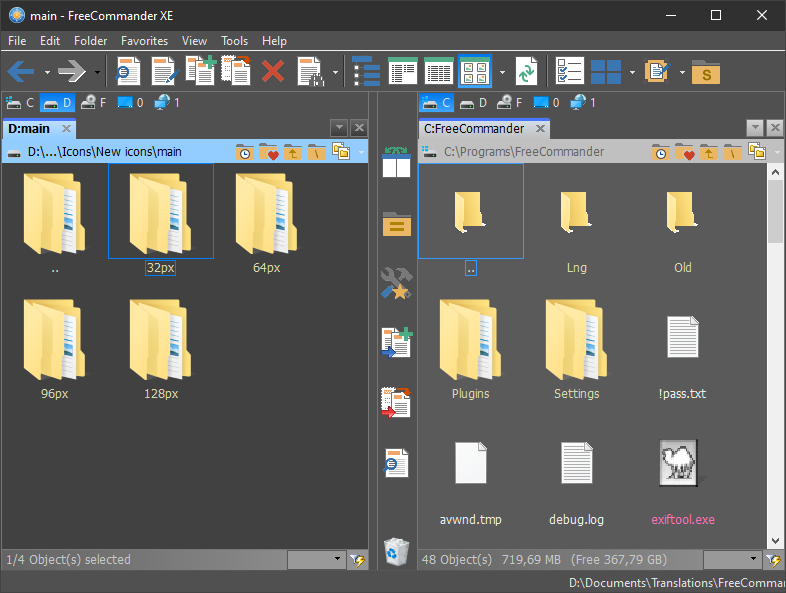
Task: Click the splitter swap panels icon
Action: click(x=397, y=162)
